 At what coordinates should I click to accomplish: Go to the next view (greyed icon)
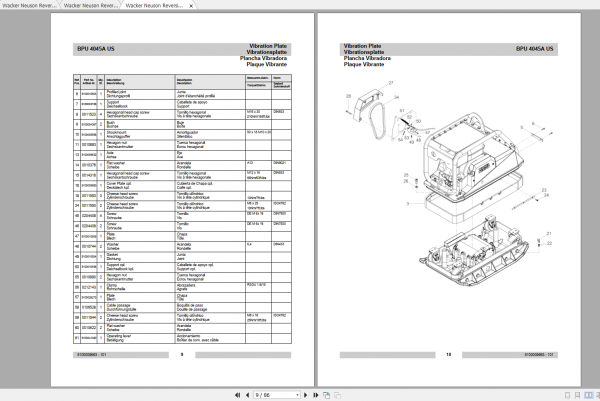pyautogui.click(x=337, y=395)
